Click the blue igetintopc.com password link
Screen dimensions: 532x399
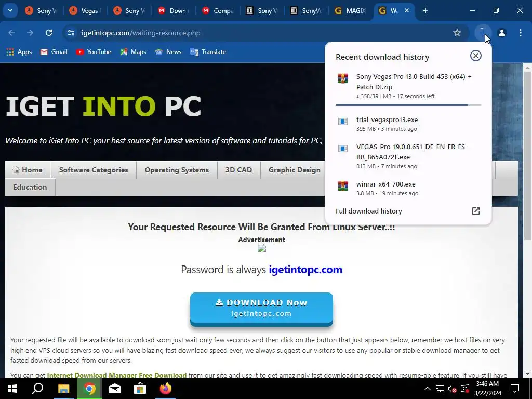click(305, 270)
